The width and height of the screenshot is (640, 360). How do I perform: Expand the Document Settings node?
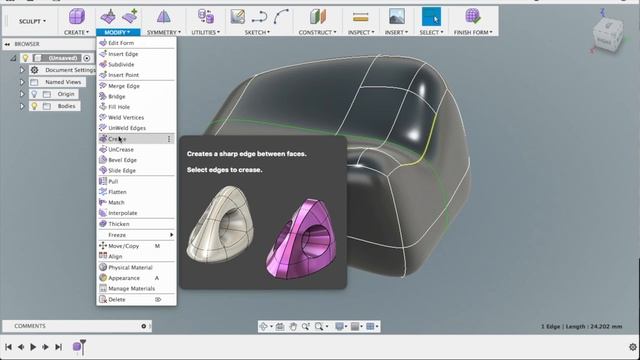point(22,70)
